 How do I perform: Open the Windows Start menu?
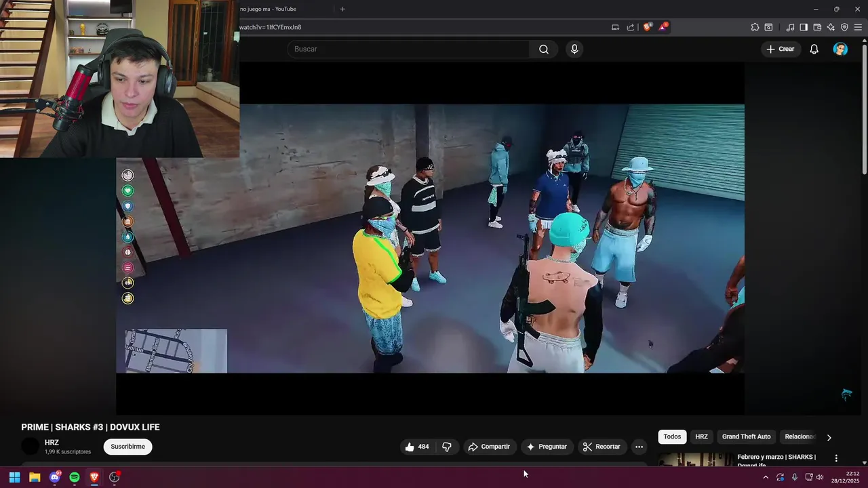point(14,477)
